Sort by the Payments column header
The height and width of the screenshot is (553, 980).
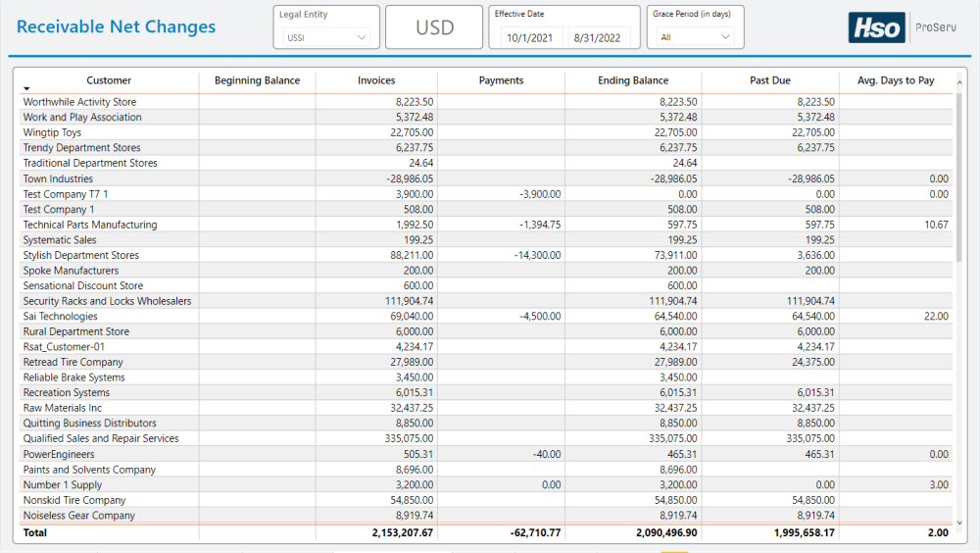(501, 80)
